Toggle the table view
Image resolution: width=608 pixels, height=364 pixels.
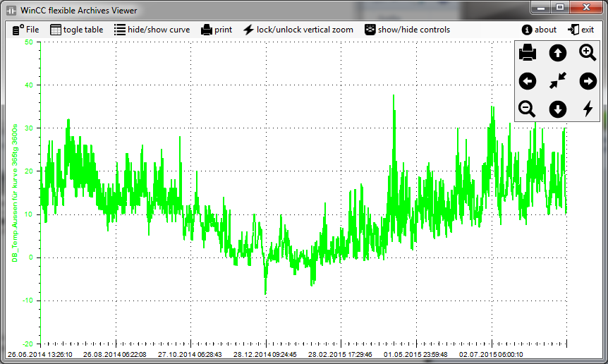(x=77, y=30)
